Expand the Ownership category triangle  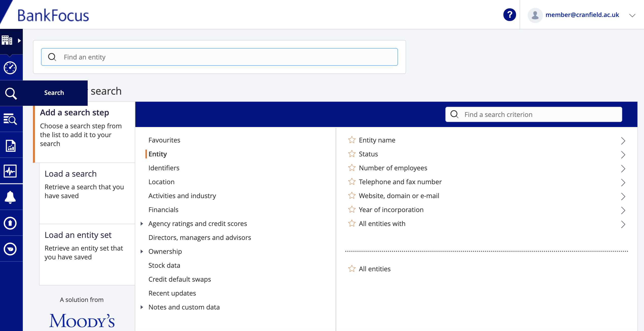click(x=142, y=252)
